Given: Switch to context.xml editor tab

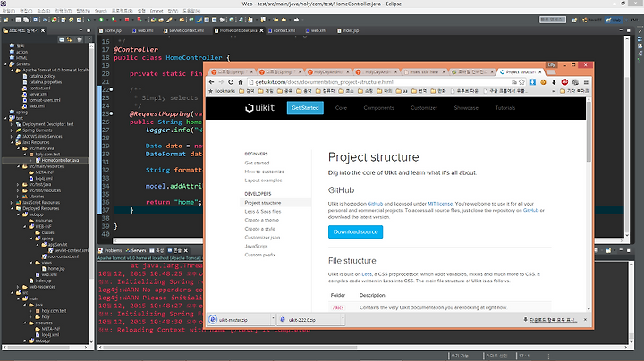Looking at the screenshot, I should point(282,30).
